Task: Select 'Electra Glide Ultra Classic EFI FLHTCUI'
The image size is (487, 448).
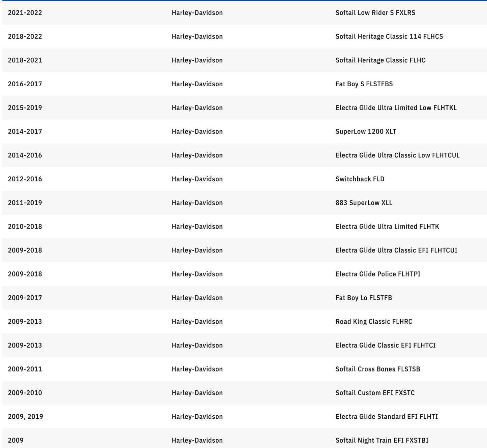Action: click(396, 250)
